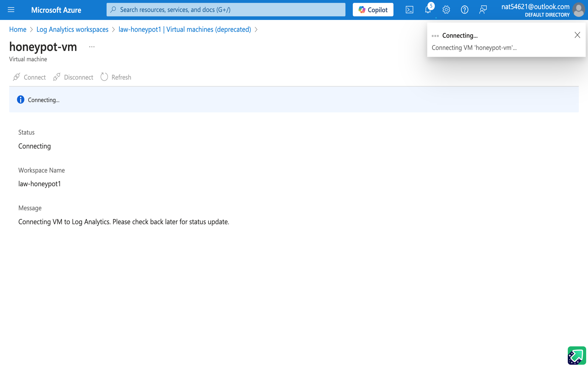Dismiss the Connecting notification toast
This screenshot has height=367, width=588.
577,35
